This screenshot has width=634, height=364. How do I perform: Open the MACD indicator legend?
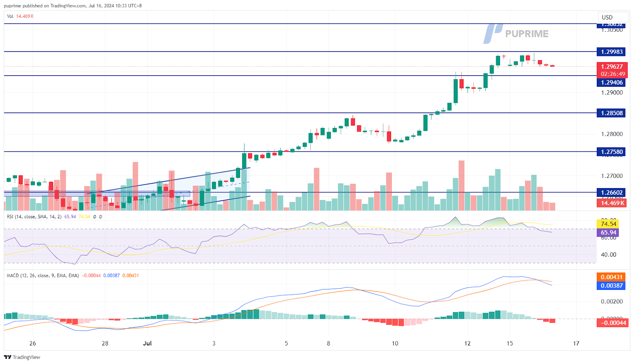click(x=73, y=275)
